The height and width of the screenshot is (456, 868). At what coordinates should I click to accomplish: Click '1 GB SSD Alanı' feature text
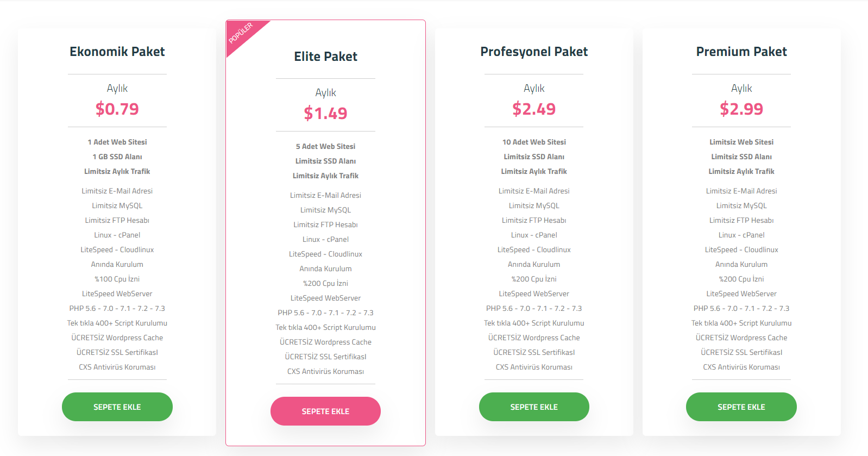coord(117,157)
